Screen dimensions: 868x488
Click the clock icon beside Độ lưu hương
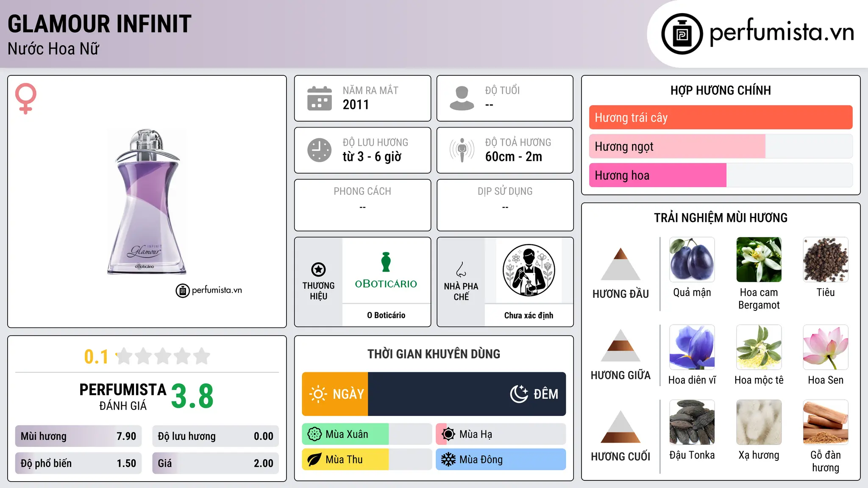click(319, 150)
